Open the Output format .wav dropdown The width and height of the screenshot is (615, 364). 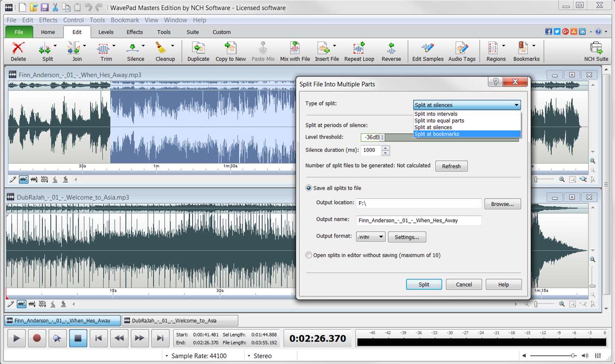coord(370,237)
